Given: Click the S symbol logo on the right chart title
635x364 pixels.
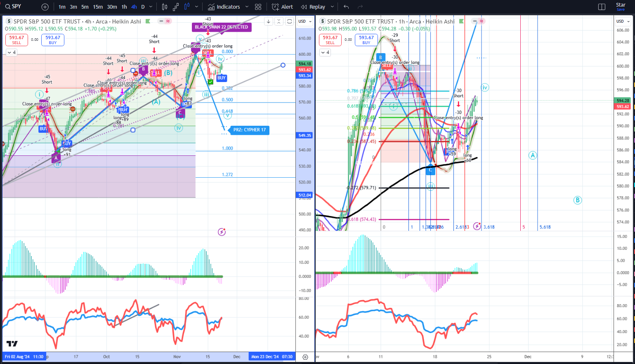Looking at the screenshot, I should tap(323, 21).
